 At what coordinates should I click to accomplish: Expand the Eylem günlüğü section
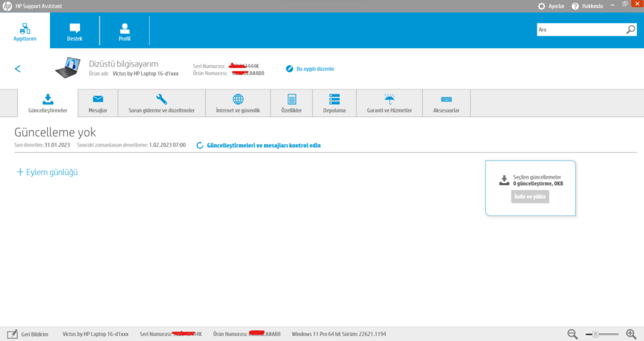(47, 172)
